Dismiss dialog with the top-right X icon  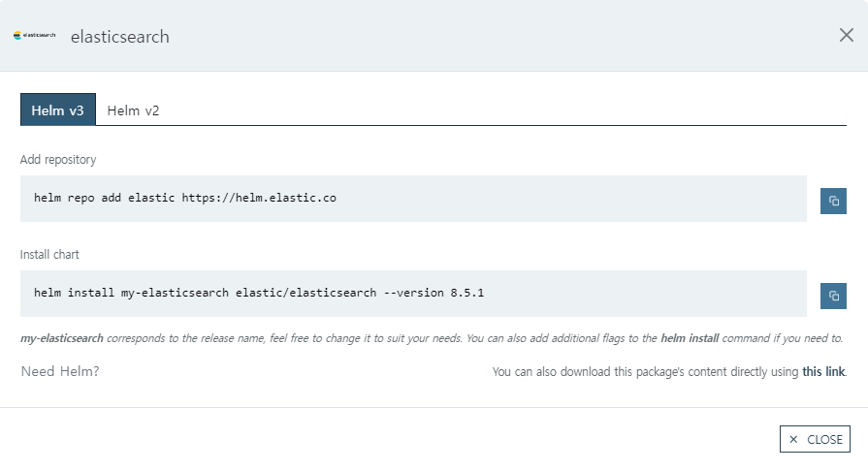846,36
